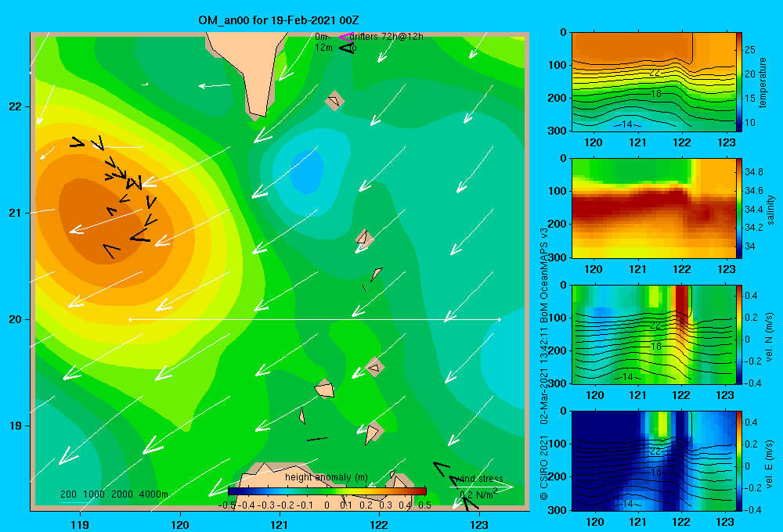This screenshot has width=783, height=532.
Task: Click the '4000m' bathymetry legend value
Action: point(153,494)
